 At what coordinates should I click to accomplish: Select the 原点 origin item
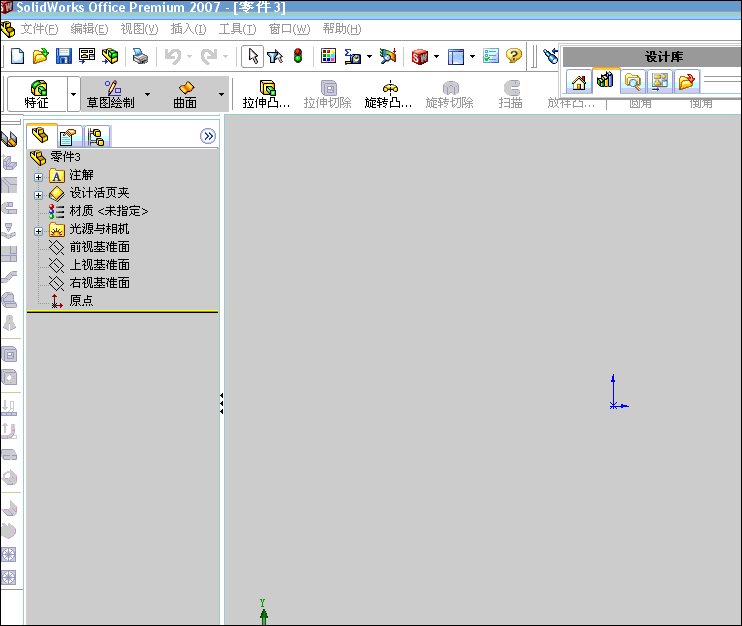71,300
